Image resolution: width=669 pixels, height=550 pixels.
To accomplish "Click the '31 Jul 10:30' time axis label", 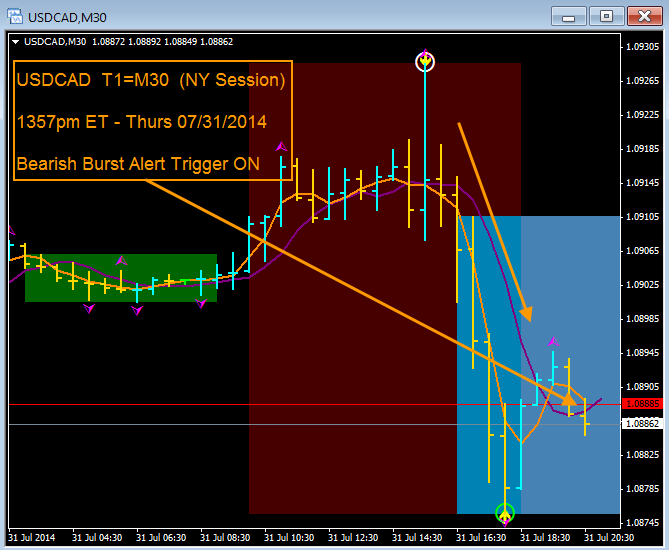I will 289,538.
